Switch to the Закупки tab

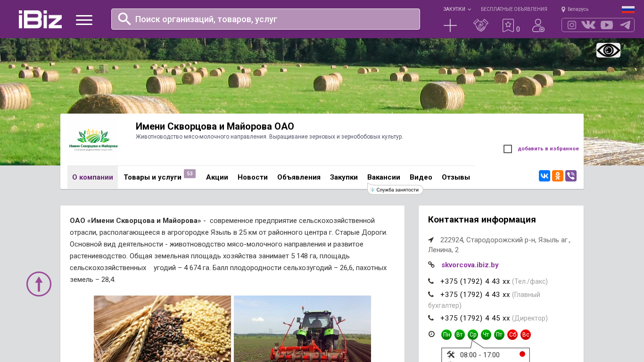(x=344, y=177)
